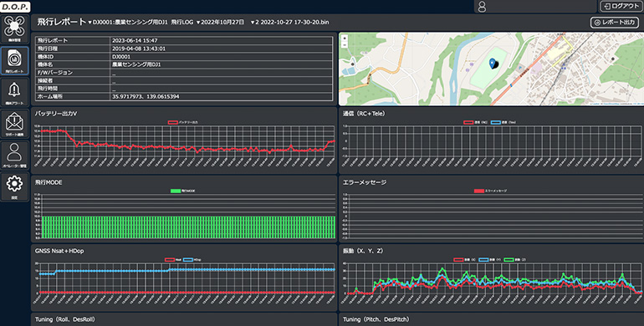Click the ホーム場所 coordinates row
Viewport: 644px width, 326px height.
tap(184, 96)
